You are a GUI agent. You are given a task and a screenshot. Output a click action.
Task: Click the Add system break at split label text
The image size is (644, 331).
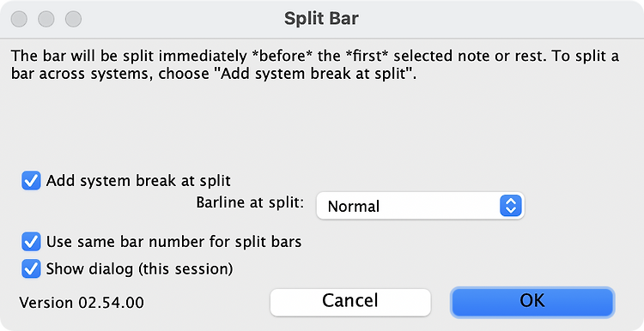click(x=138, y=181)
